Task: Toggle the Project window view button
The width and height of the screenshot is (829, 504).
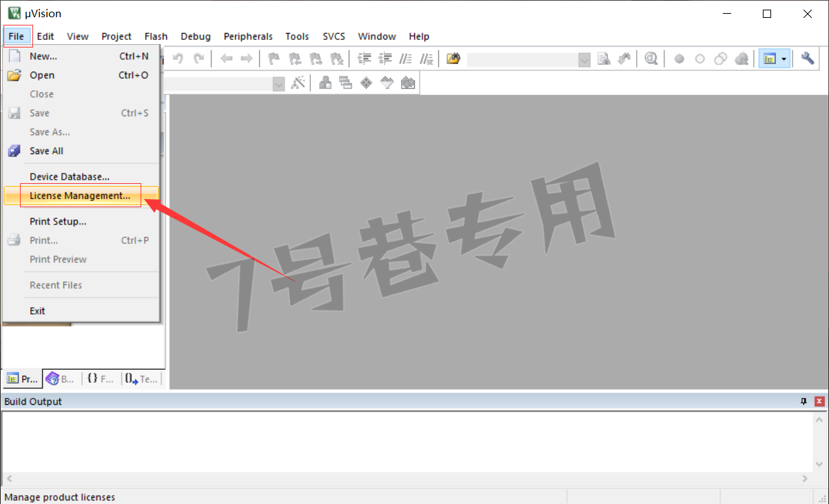Action: 769,59
